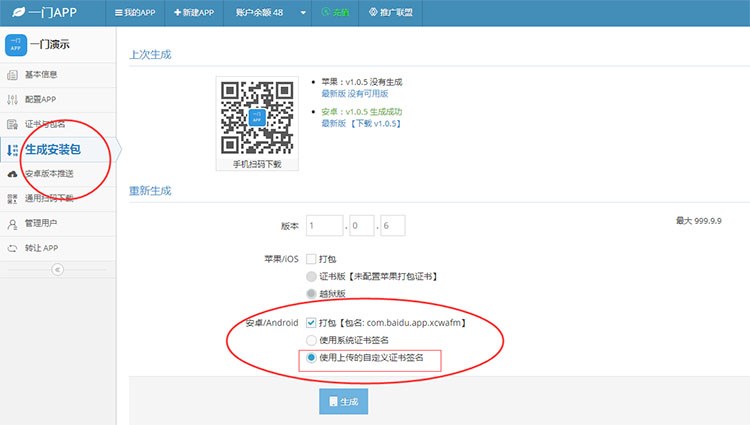Open 推广联盟 in the top bar
This screenshot has height=425, width=750.
click(x=391, y=12)
